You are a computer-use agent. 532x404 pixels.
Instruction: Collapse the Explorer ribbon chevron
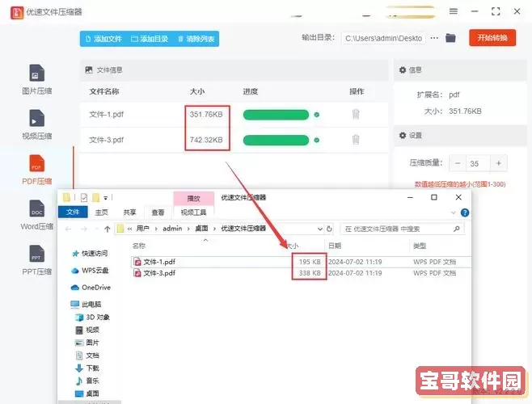pos(453,213)
